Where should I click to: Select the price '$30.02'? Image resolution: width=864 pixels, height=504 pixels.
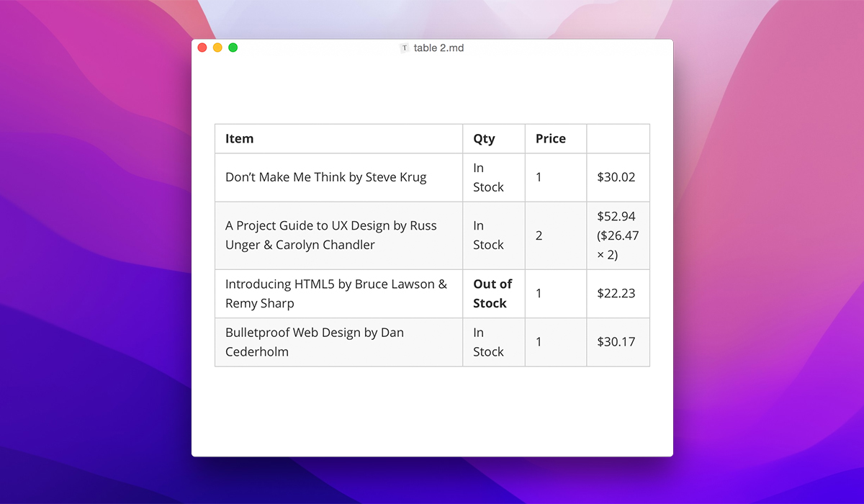coord(617,177)
